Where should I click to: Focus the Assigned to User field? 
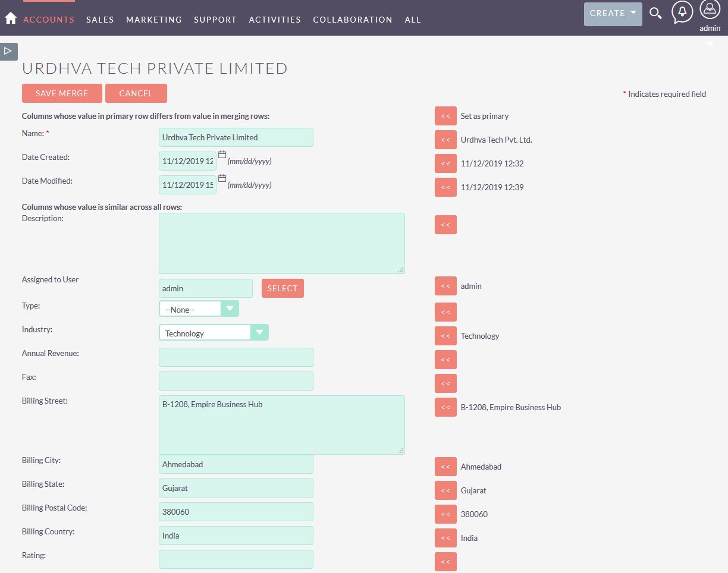[206, 288]
